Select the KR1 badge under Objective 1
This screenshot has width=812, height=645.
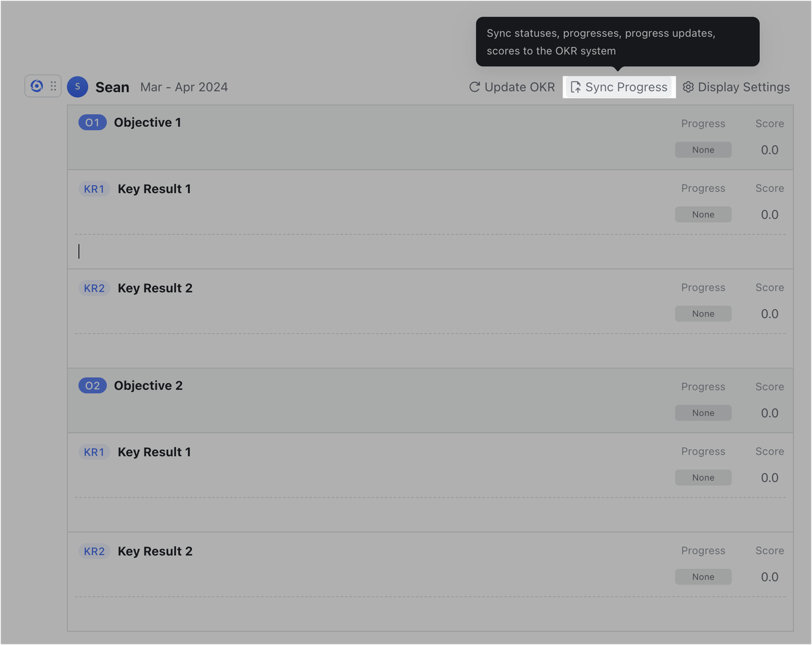click(94, 188)
